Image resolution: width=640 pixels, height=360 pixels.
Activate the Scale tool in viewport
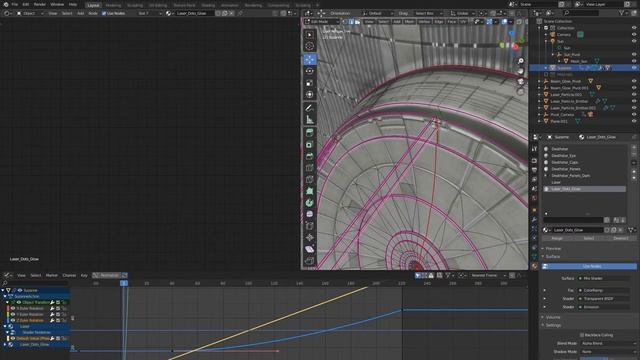[x=309, y=83]
